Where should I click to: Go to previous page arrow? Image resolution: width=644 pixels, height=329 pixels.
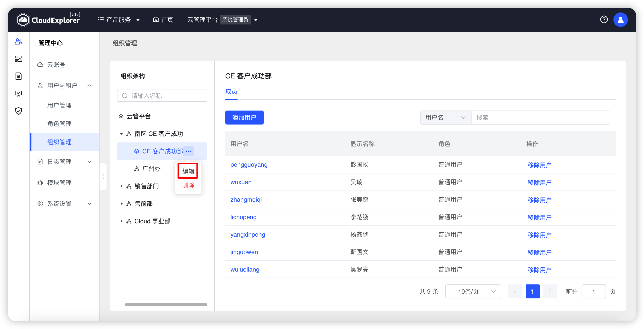coord(515,291)
